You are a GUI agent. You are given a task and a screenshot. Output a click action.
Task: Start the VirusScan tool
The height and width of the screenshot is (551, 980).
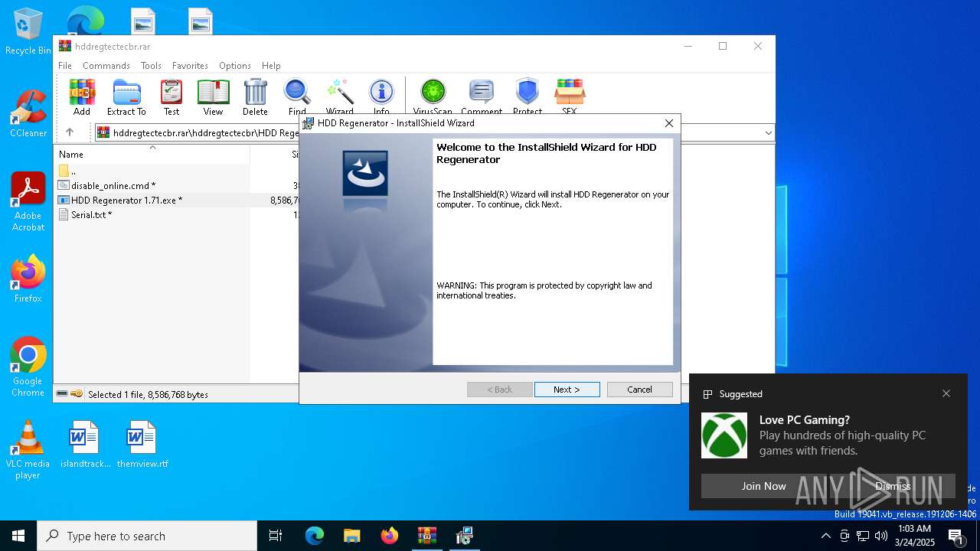pos(433,97)
